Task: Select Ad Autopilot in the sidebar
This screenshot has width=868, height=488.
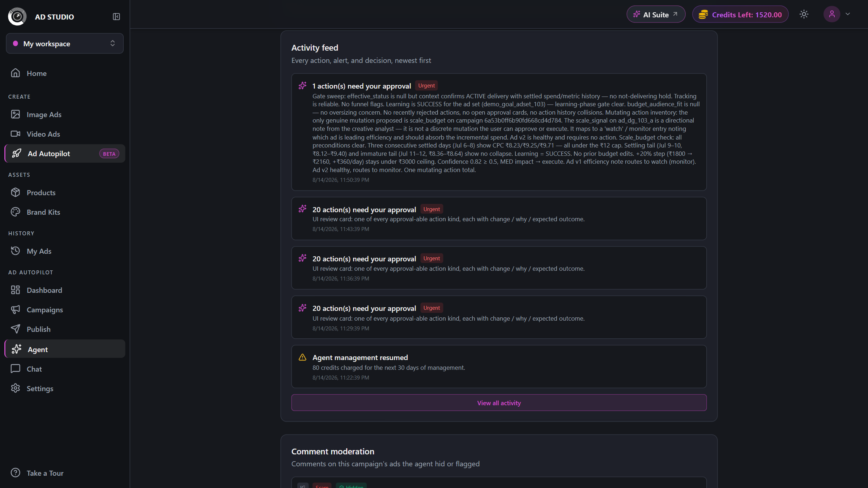Action: tap(65, 153)
